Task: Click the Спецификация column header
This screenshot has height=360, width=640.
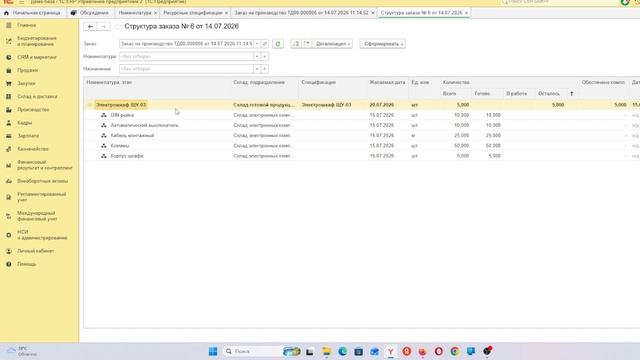Action: point(318,82)
